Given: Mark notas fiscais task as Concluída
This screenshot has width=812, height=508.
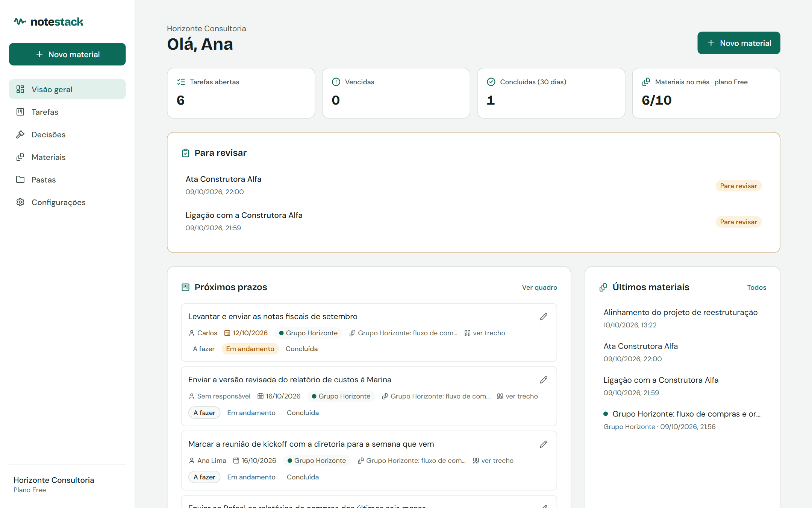Looking at the screenshot, I should (301, 349).
